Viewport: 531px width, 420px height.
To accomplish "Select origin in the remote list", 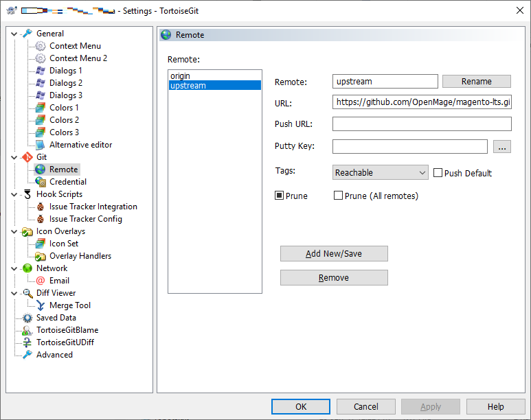I will 181,75.
